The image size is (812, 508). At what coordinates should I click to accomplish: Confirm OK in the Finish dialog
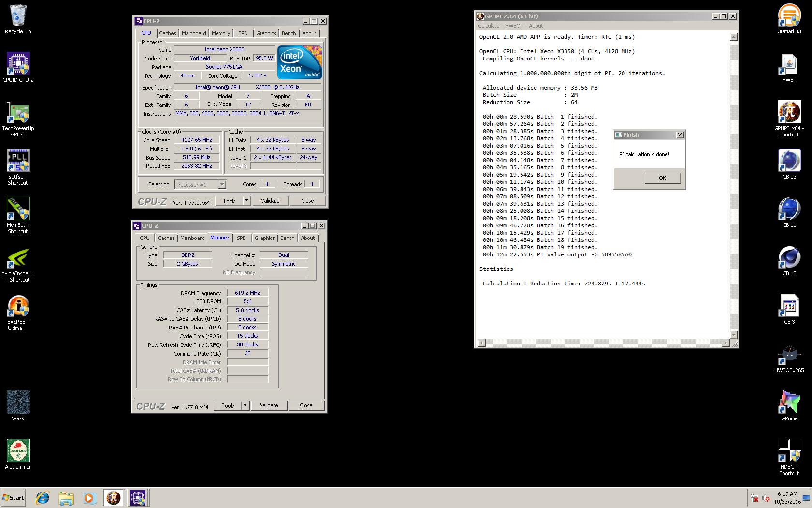662,178
